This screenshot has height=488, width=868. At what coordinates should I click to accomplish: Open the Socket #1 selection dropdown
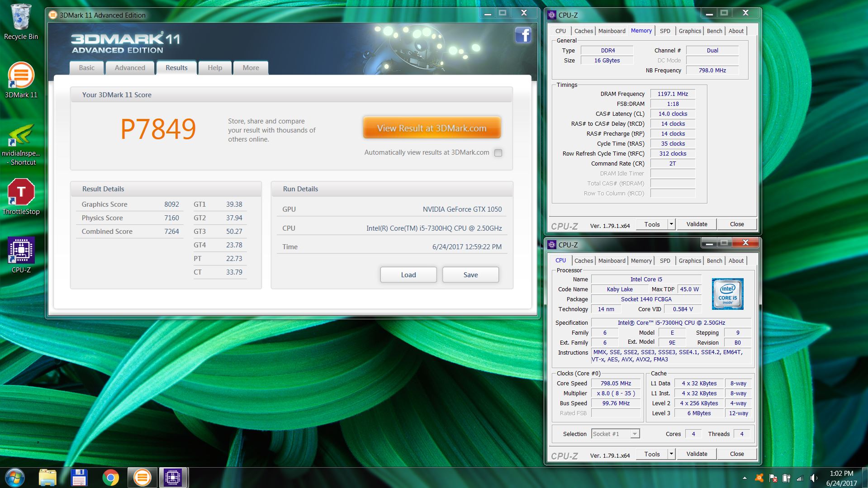616,434
